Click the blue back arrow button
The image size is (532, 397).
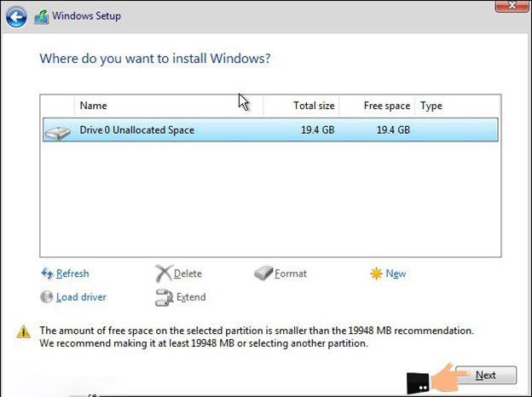point(16,16)
